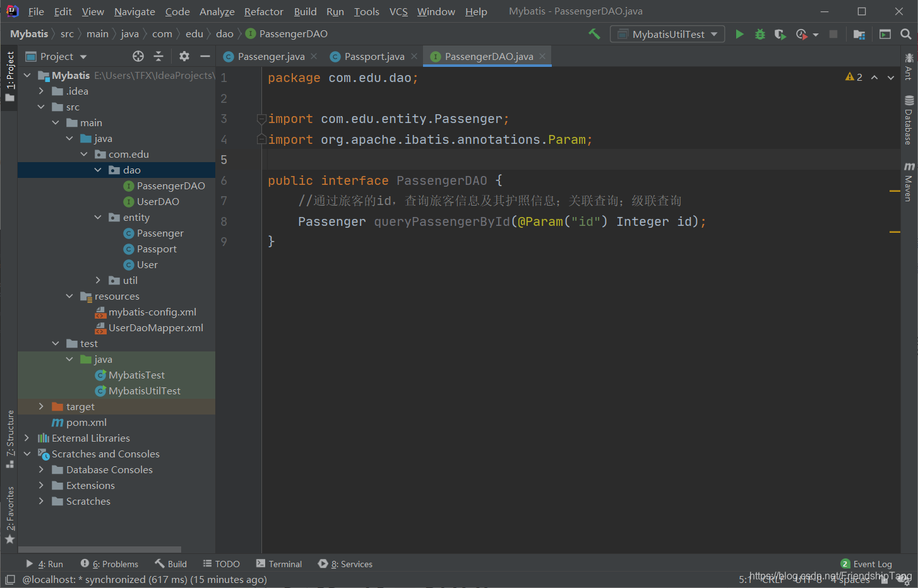
Task: Open the Terminal tool window button
Action: point(279,564)
